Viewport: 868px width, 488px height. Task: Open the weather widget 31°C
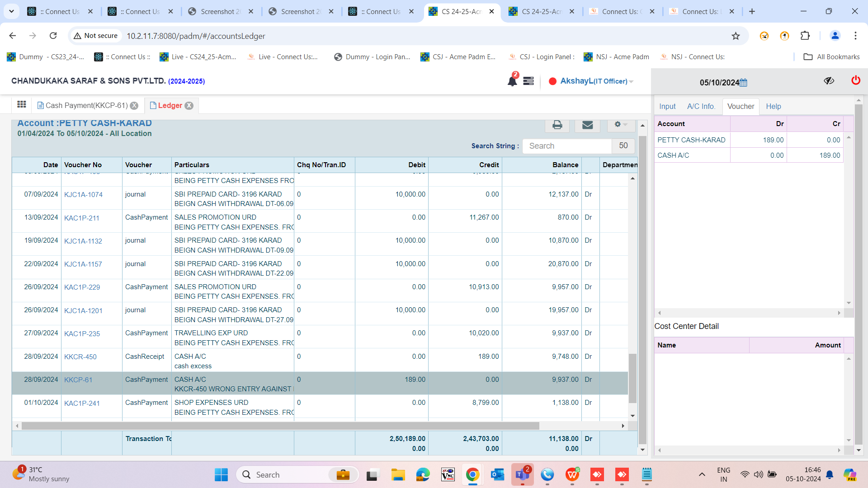click(x=41, y=474)
